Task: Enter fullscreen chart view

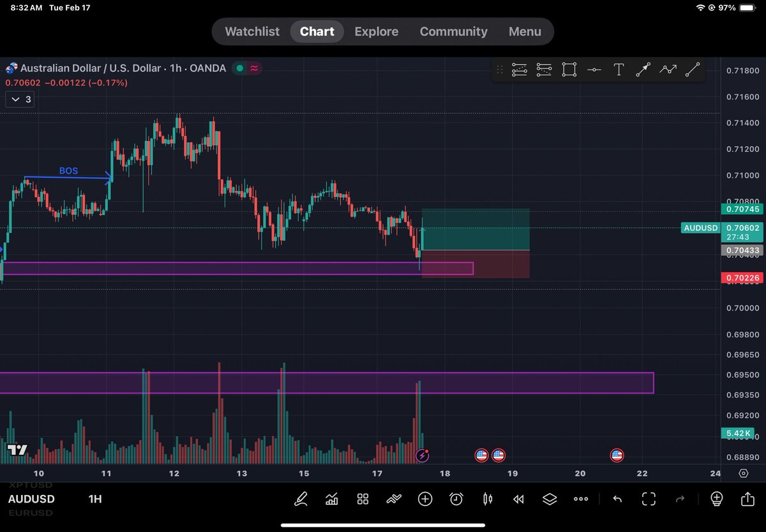Action: (648, 499)
